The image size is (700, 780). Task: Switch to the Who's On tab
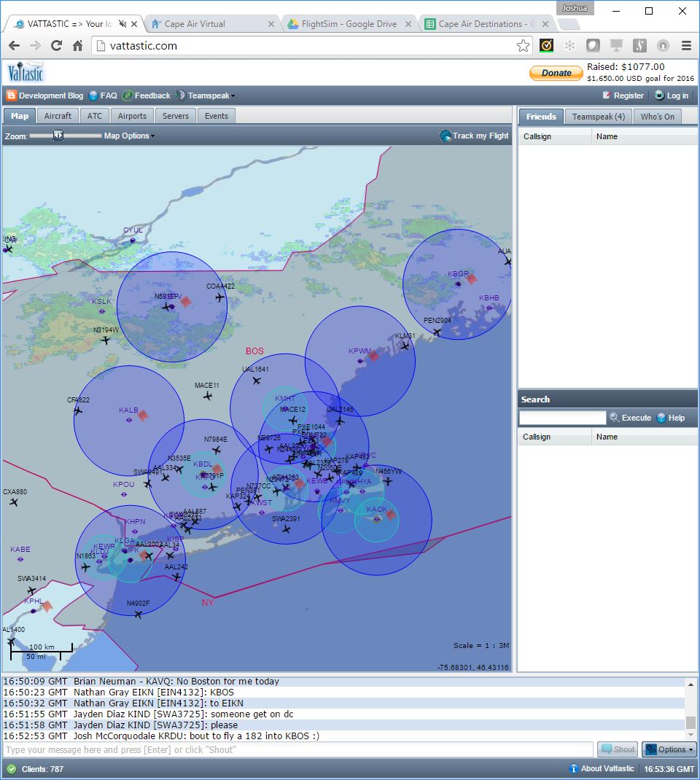tap(657, 117)
